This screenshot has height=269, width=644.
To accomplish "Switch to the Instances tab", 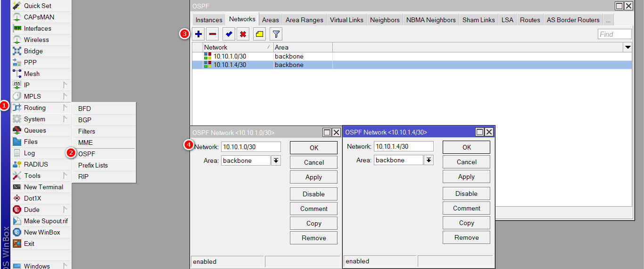I will click(208, 20).
